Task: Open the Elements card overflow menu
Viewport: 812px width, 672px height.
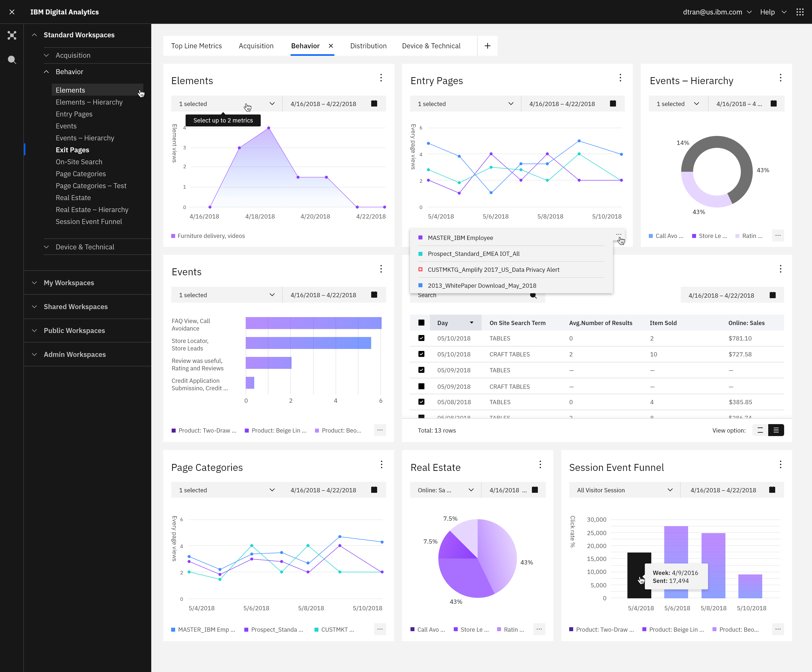Action: 381,78
